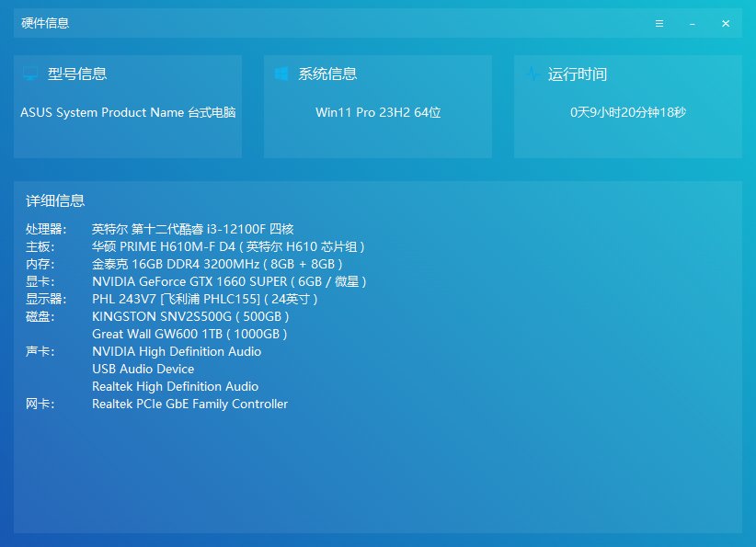Screen dimensions: 756x547
Task: Select the 主板 PRIME H610M-F D4 row
Action: pos(228,246)
